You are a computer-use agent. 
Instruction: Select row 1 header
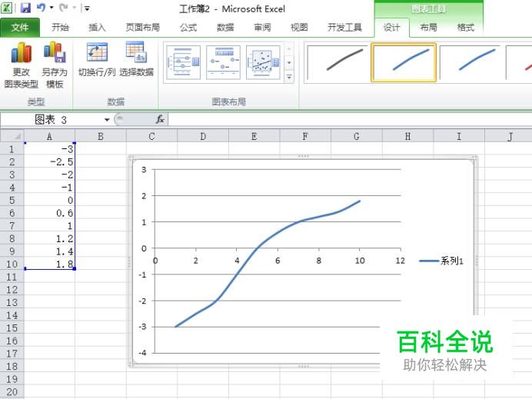click(12, 149)
